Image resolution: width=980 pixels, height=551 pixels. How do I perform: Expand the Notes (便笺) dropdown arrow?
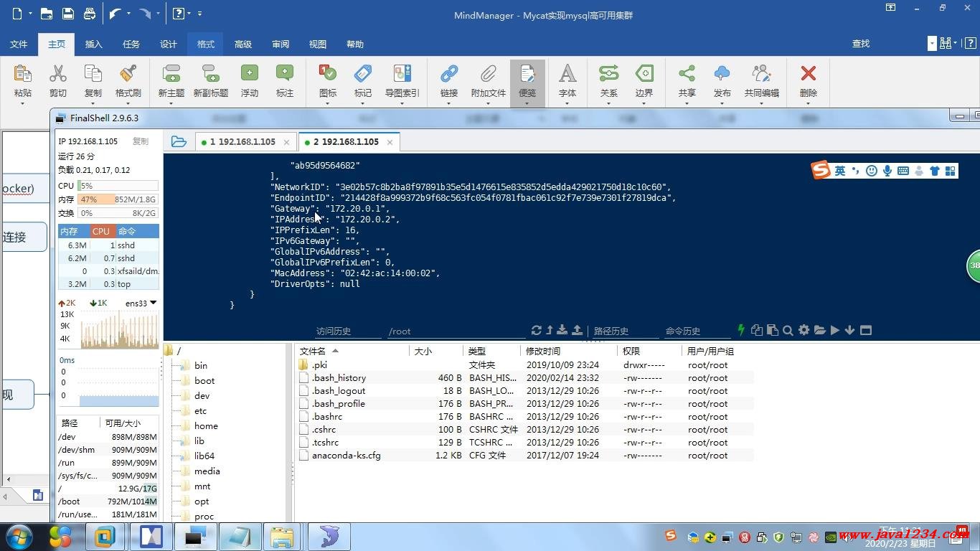527,103
